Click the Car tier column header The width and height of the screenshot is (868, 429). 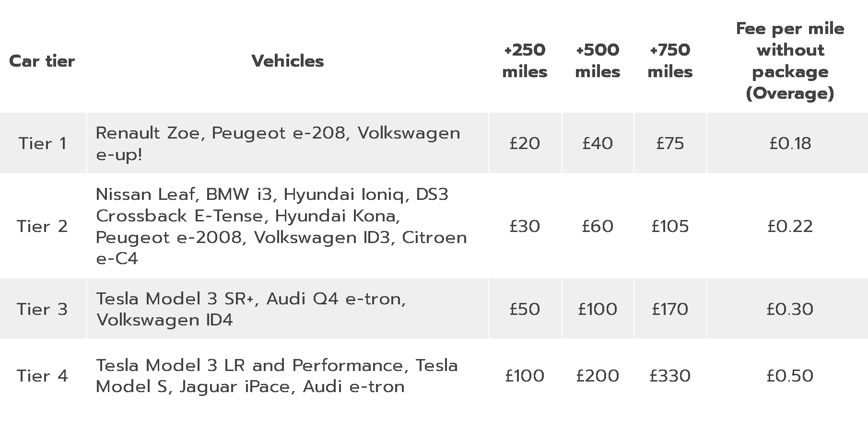point(42,61)
